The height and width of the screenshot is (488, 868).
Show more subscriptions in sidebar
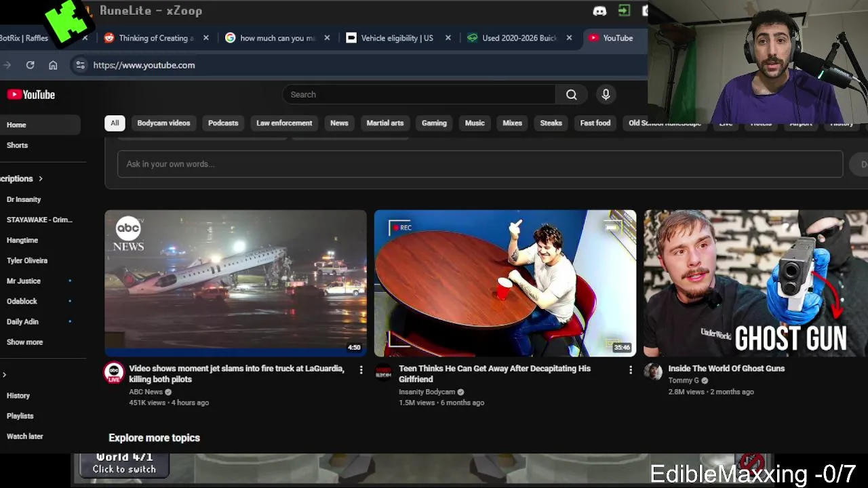pos(24,342)
